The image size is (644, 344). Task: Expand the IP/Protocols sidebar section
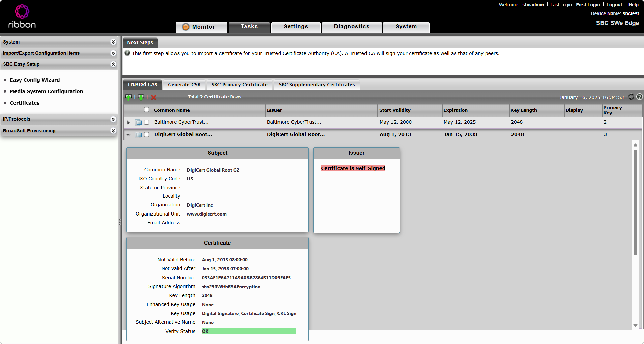click(113, 119)
